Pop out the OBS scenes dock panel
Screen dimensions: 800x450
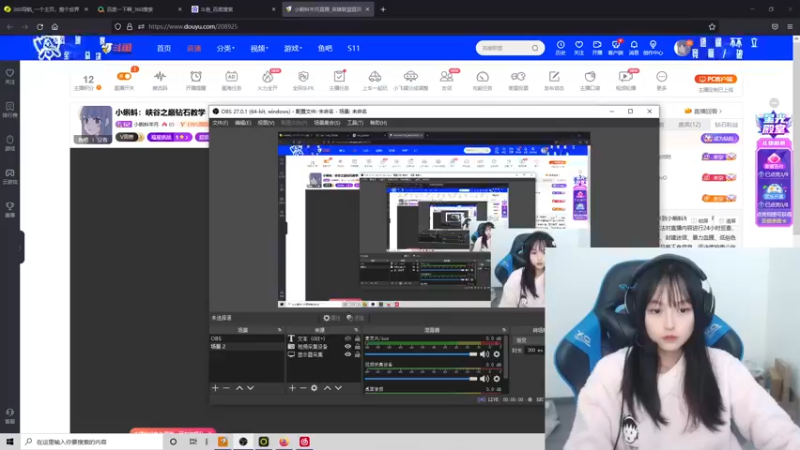tap(279, 330)
